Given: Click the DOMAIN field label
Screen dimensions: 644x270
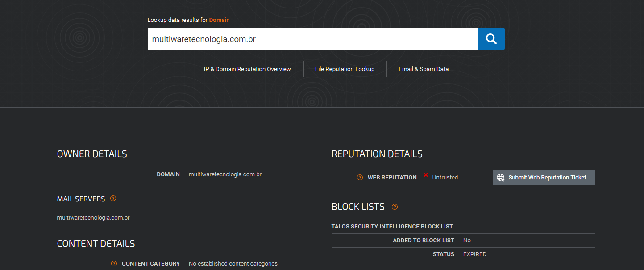Looking at the screenshot, I should click(168, 174).
